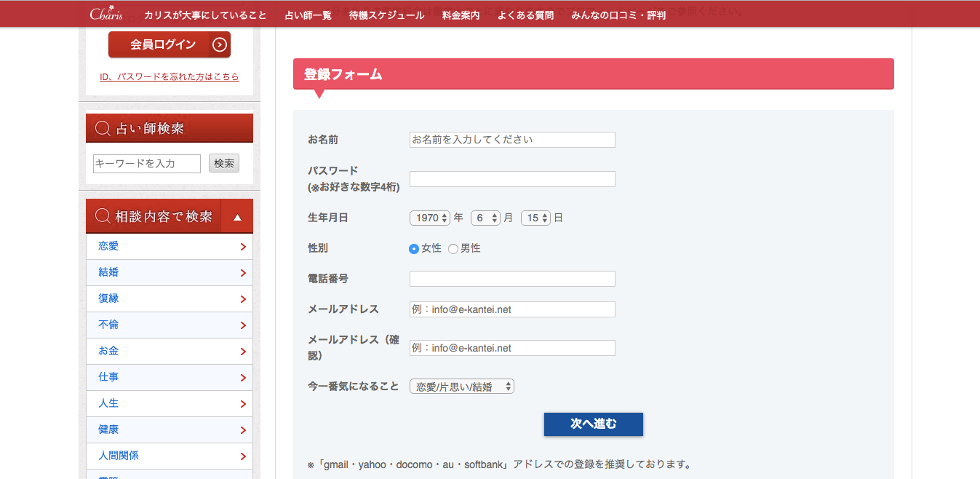Viewport: 980px width, 479px height.
Task: Open 占い師一覧 in the top menu
Action: click(308, 15)
